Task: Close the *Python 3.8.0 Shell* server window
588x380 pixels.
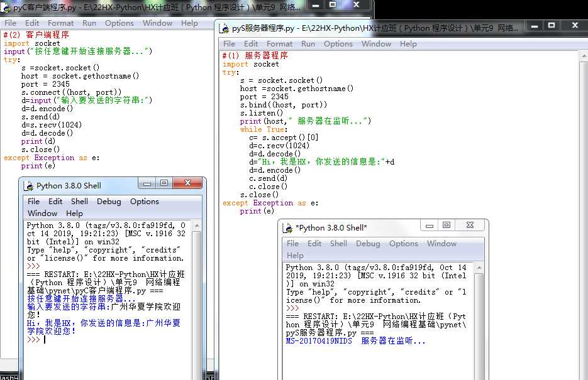Action: pyautogui.click(x=469, y=225)
